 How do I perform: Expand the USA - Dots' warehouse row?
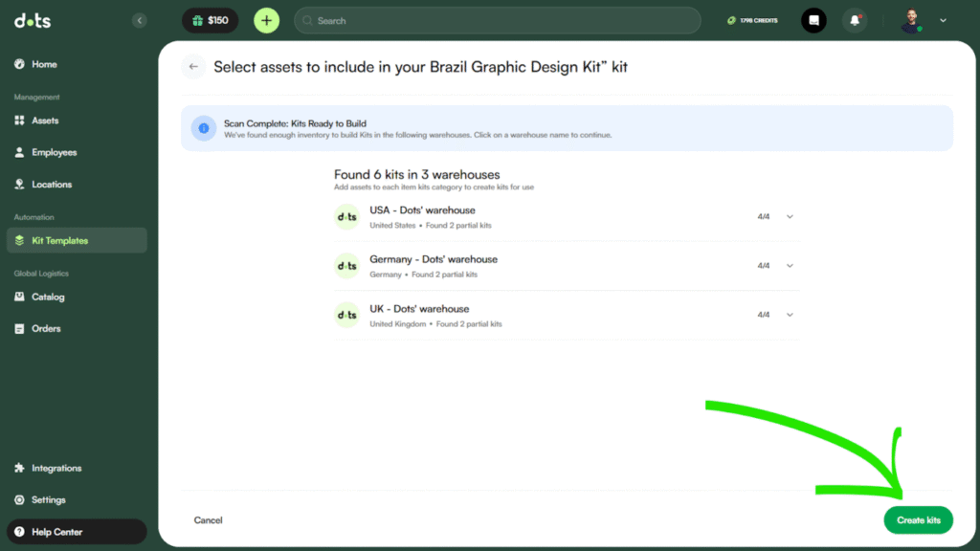(x=790, y=217)
